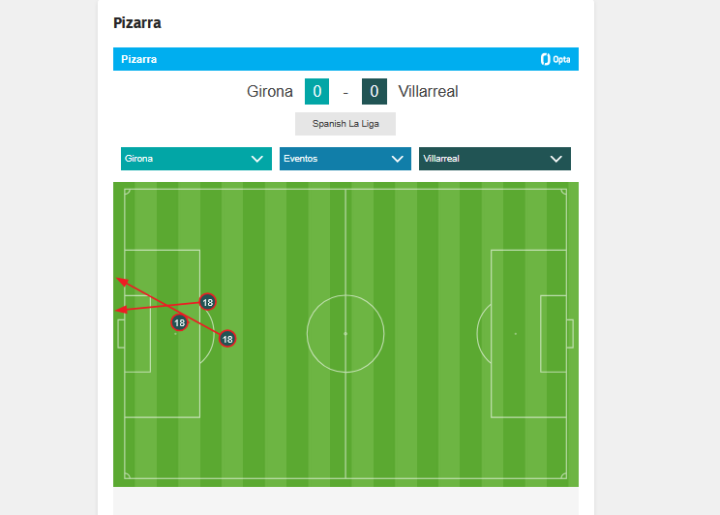Click the pitch center circle spot
Screen dimensions: 720x515
[x=345, y=334]
